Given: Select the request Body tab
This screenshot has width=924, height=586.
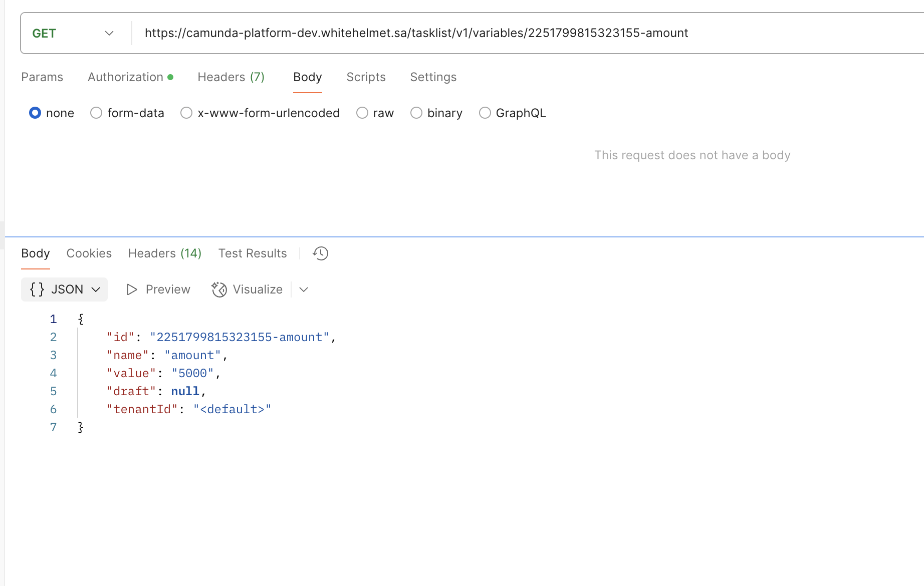Looking at the screenshot, I should pyautogui.click(x=307, y=77).
